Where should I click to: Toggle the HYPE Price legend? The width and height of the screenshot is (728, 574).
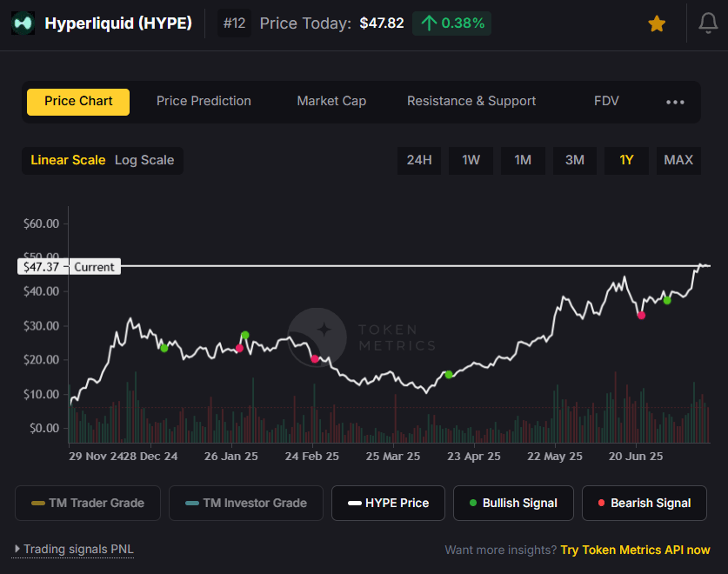point(388,503)
